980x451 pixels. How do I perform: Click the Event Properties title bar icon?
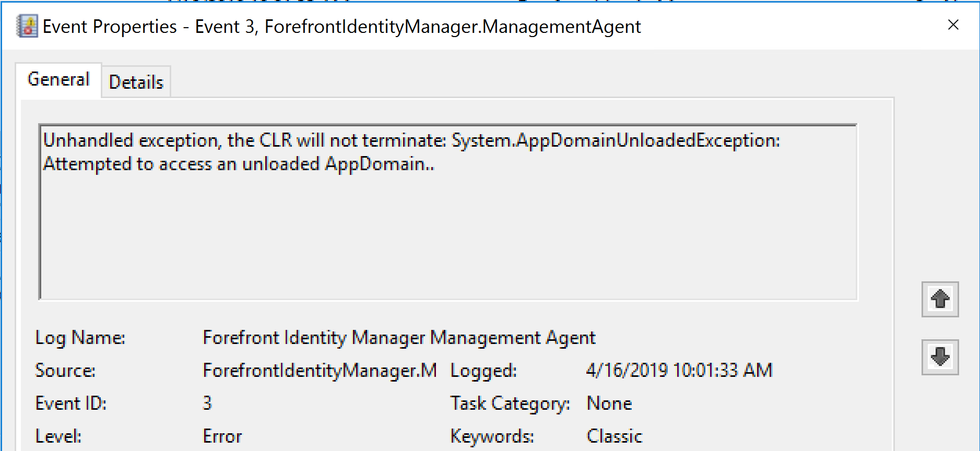27,26
